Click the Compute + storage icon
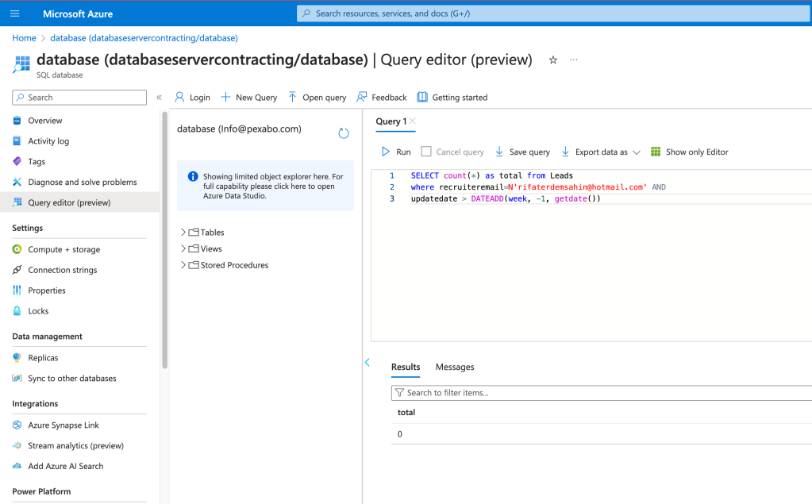Image resolution: width=812 pixels, height=504 pixels. coord(17,249)
